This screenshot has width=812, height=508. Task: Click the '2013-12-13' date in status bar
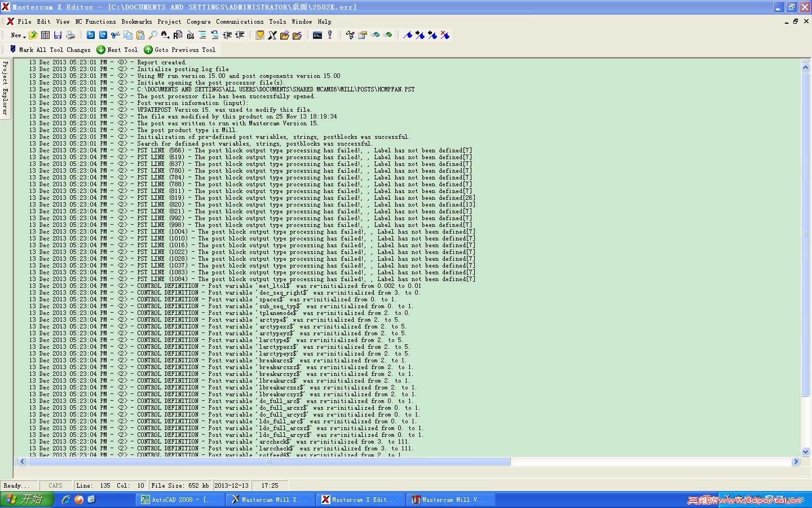click(231, 485)
